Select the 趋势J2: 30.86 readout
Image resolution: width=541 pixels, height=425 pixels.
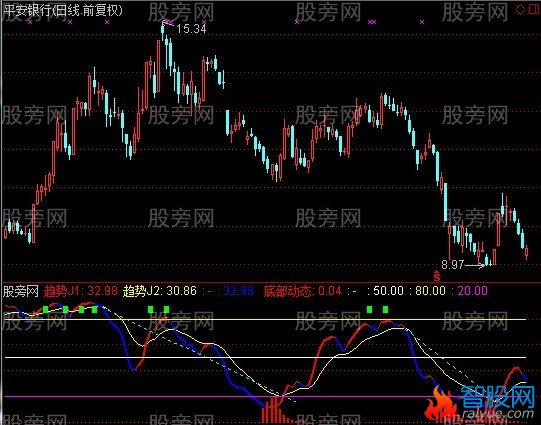click(x=160, y=291)
